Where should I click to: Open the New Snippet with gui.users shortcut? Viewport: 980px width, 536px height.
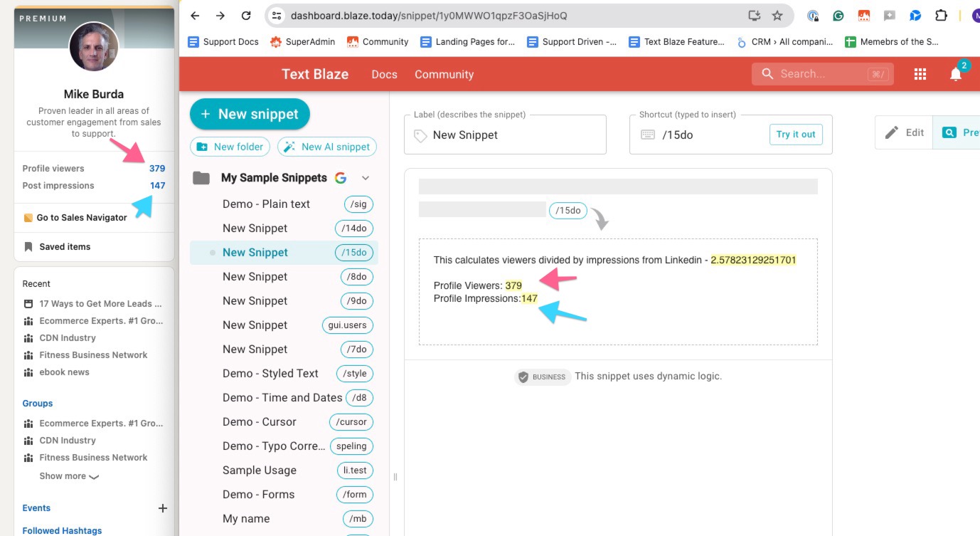pos(284,325)
